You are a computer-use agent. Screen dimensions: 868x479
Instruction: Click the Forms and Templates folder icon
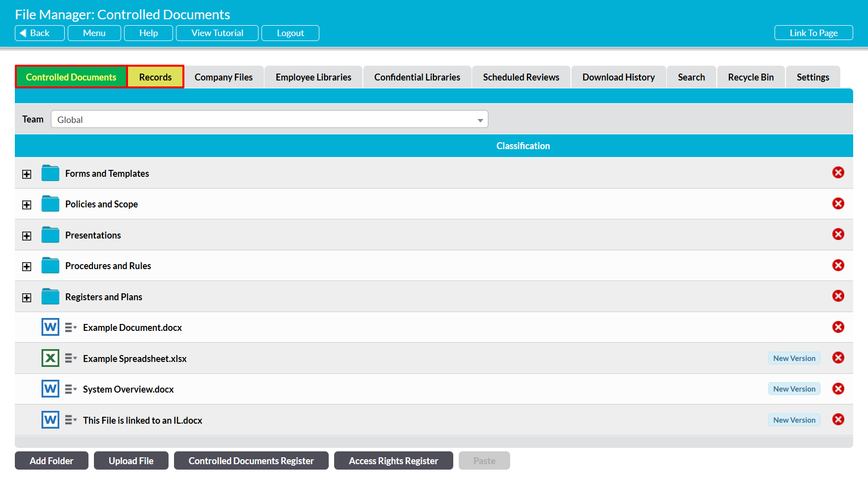click(x=50, y=173)
